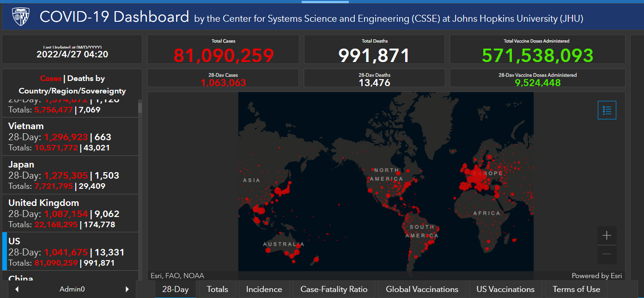Open the US Vaccinations tab
Viewport: 644px width, 298px height.
tap(505, 289)
